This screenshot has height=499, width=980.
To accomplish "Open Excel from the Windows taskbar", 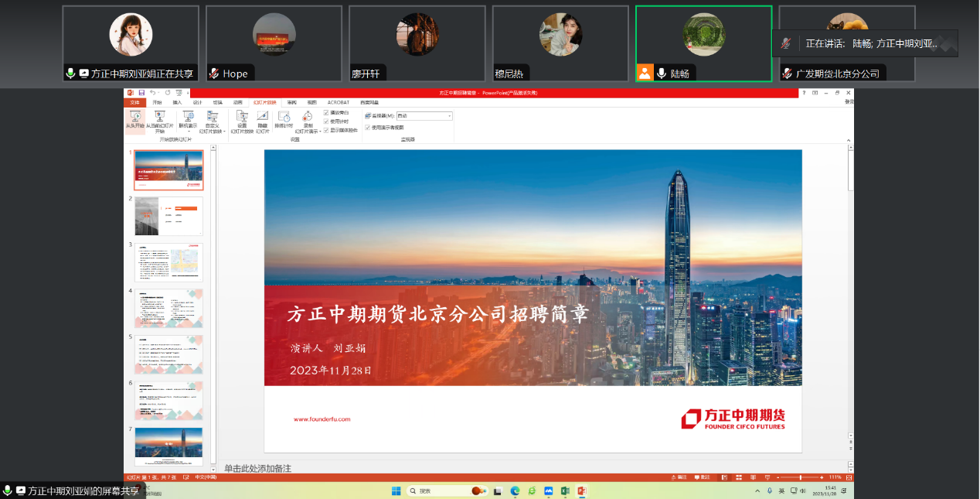I will [565, 490].
